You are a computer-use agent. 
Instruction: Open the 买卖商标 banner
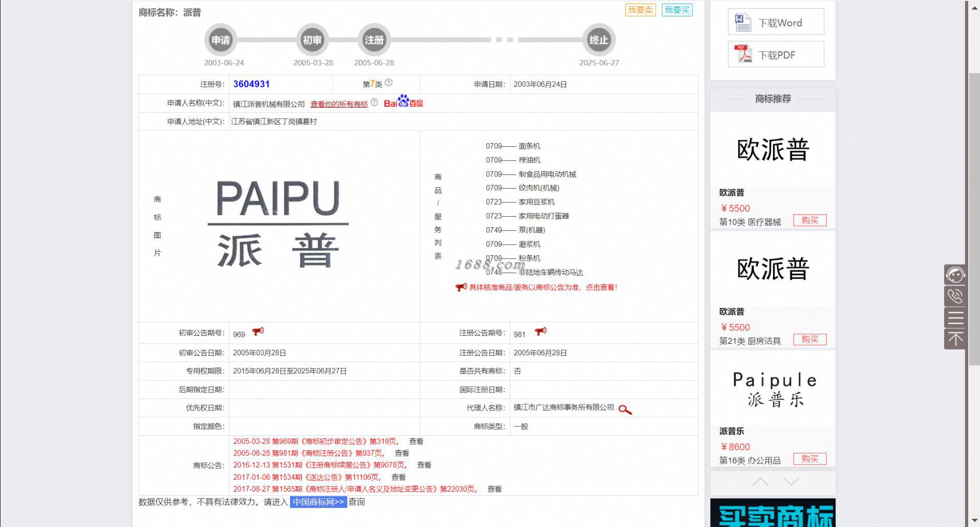point(773,513)
